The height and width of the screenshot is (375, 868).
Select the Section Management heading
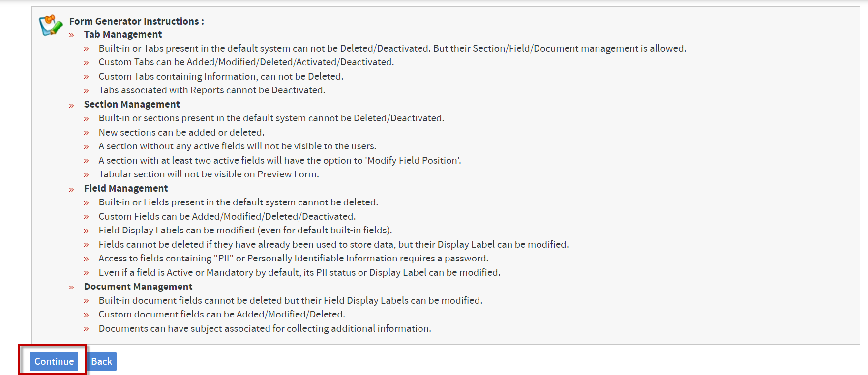tap(132, 104)
